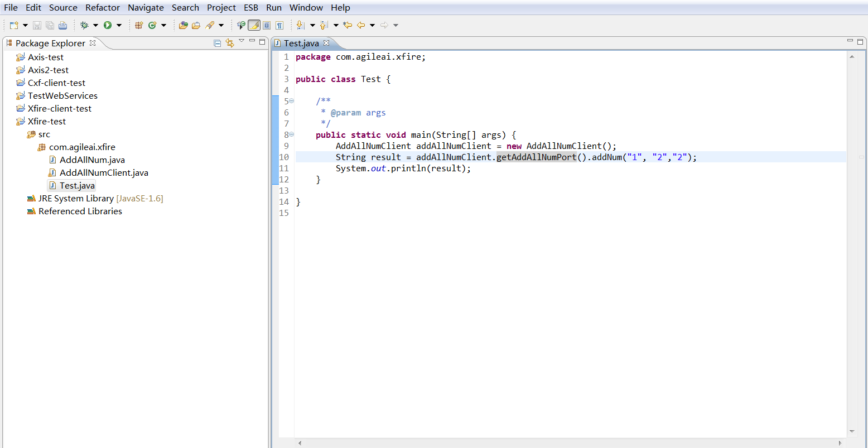This screenshot has width=868, height=448.
Task: Toggle Link with Editor in Package Explorer
Action: pos(229,43)
